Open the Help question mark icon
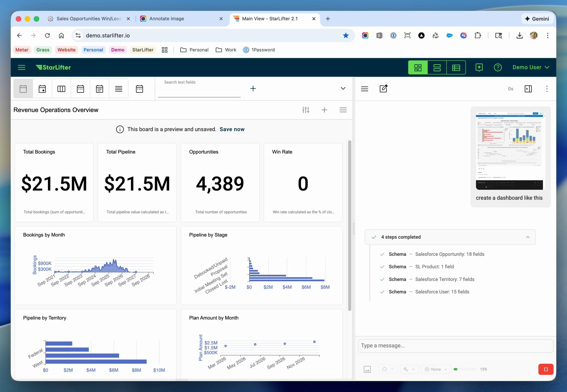 pyautogui.click(x=498, y=67)
